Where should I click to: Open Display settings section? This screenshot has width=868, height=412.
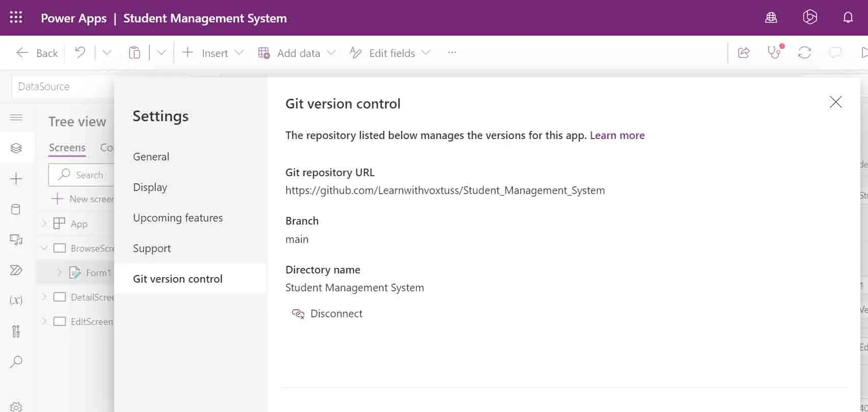150,187
